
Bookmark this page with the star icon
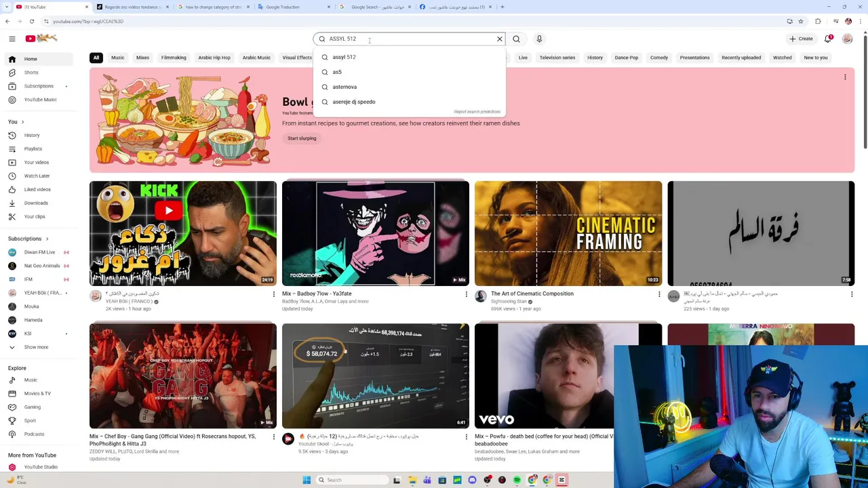click(801, 21)
